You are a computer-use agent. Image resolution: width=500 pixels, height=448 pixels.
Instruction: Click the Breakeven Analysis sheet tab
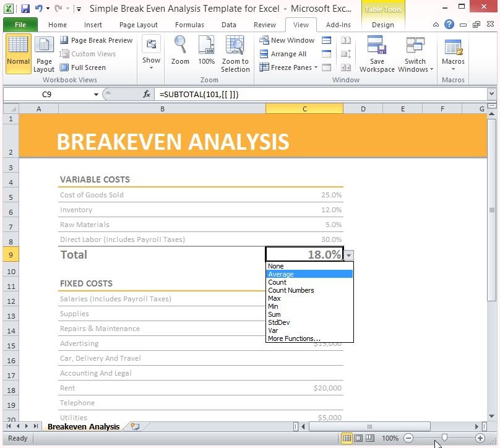[x=82, y=426]
